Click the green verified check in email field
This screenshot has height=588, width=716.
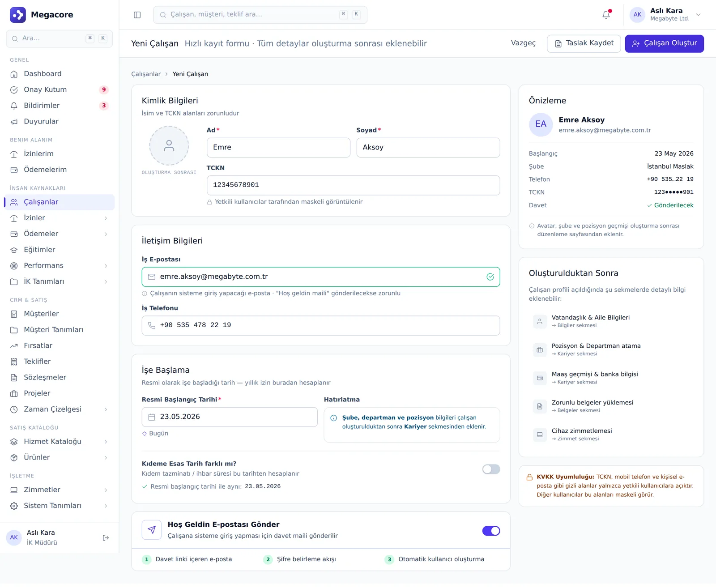tap(490, 277)
